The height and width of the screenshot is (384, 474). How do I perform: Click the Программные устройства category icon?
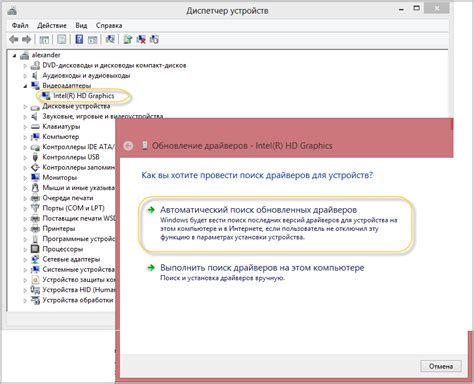pyautogui.click(x=35, y=239)
